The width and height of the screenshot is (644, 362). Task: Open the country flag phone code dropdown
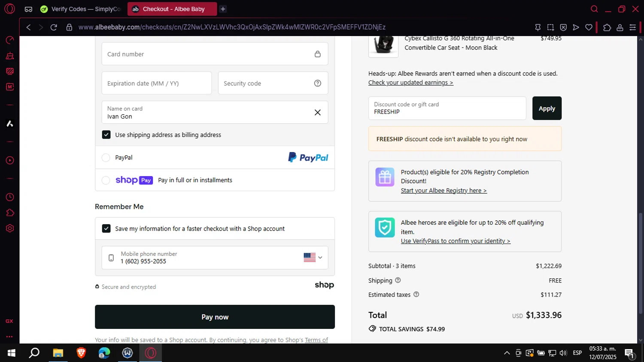pos(313,257)
